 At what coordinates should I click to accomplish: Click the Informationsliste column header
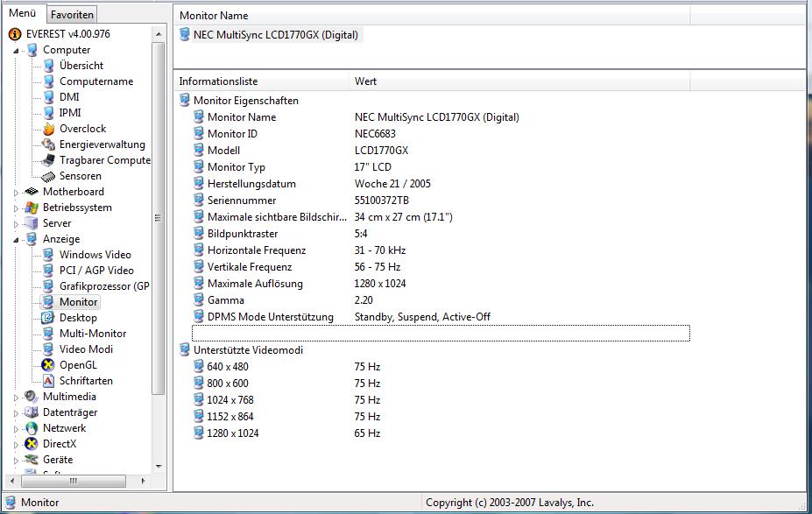[x=262, y=81]
